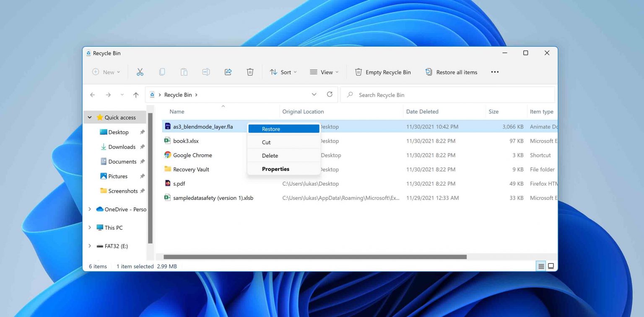644x317 pixels.
Task: Unpin Desktop from Quick access
Action: [142, 132]
